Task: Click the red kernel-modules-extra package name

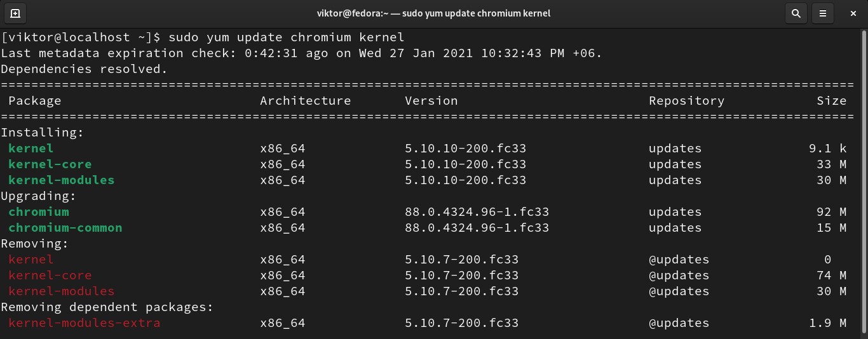Action: click(x=84, y=323)
